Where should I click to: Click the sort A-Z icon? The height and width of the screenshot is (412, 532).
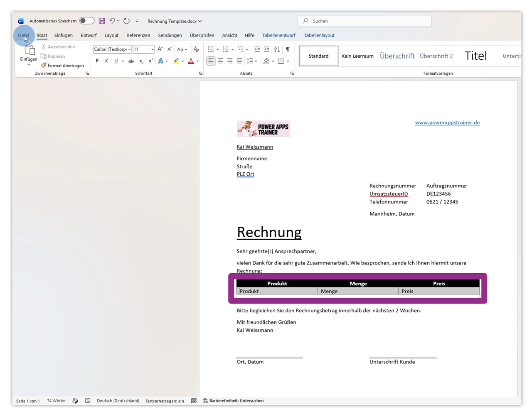[x=277, y=49]
